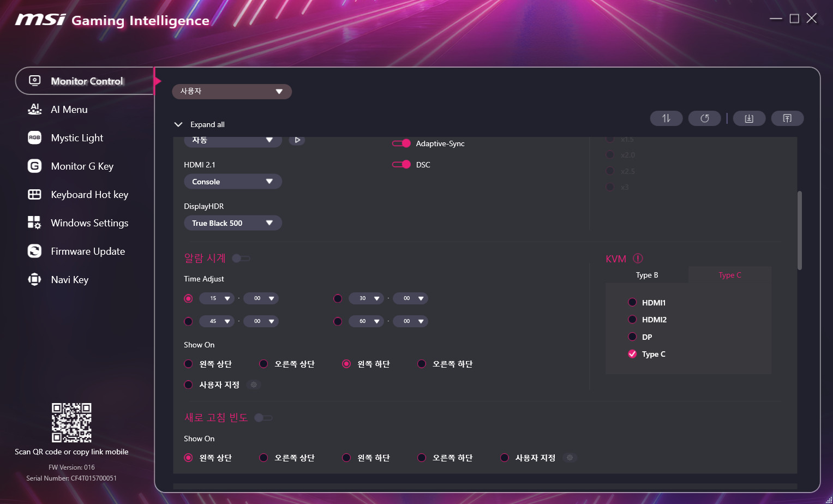Click the KVM info warning icon
This screenshot has height=504, width=833.
(638, 259)
